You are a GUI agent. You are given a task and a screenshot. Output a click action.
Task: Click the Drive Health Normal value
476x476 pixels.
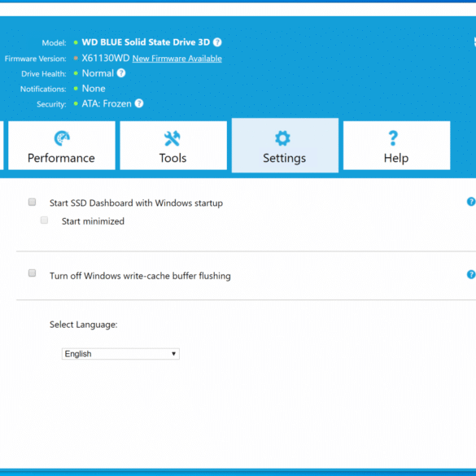click(98, 73)
